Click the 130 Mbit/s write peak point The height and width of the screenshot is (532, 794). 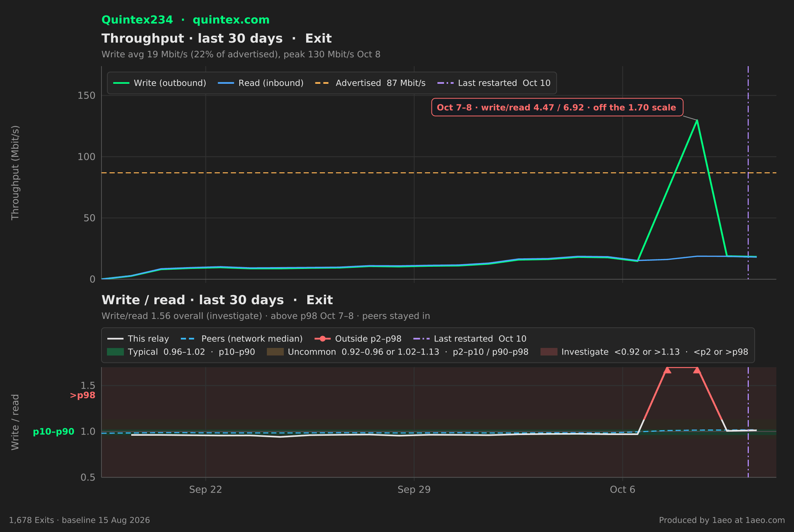pos(697,121)
